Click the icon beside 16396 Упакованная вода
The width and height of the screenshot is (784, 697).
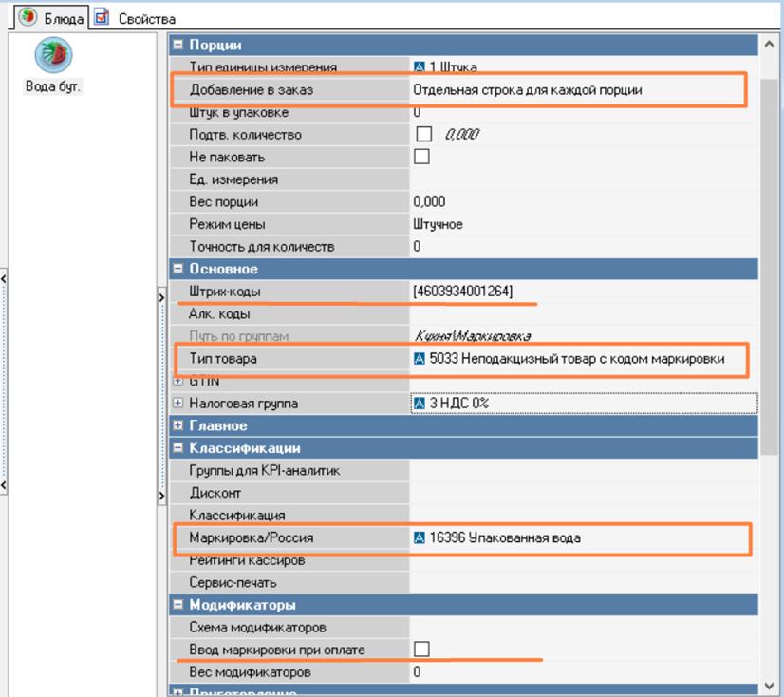click(x=420, y=538)
